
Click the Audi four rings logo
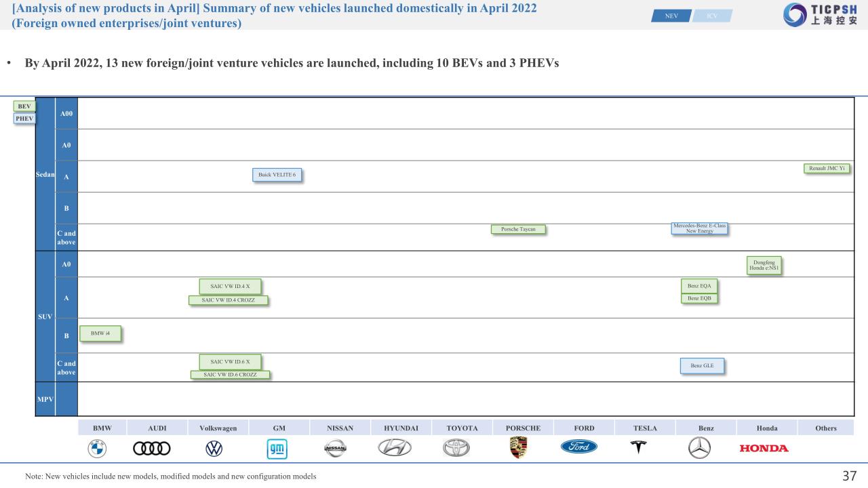(x=153, y=448)
